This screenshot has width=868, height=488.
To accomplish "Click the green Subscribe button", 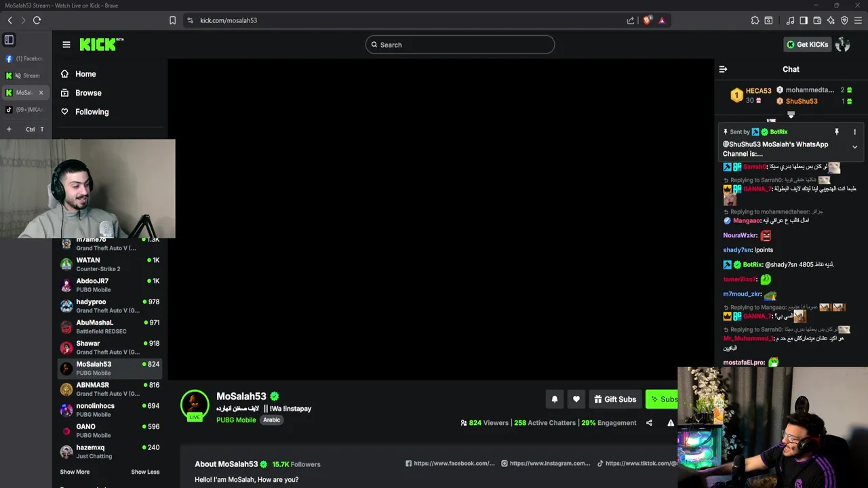I will coord(662,399).
